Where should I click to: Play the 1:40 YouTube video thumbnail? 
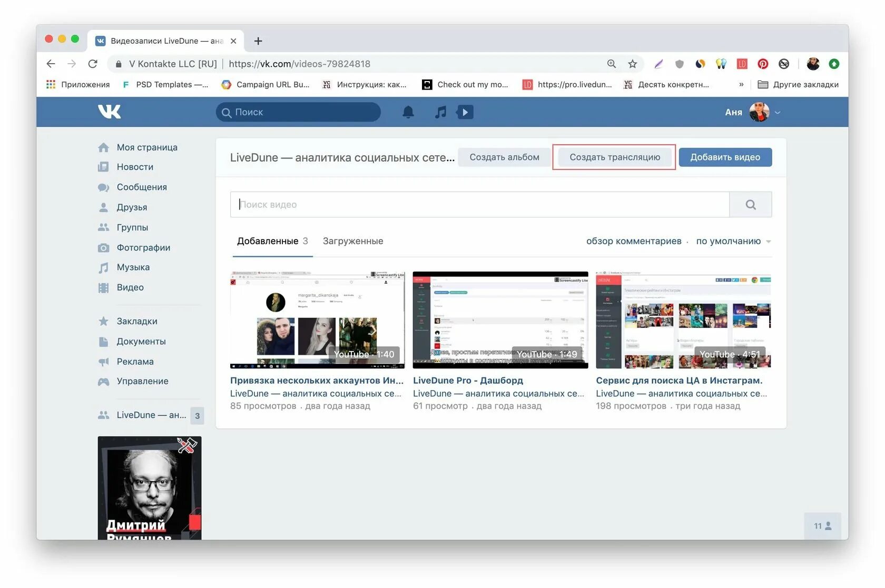(x=317, y=320)
